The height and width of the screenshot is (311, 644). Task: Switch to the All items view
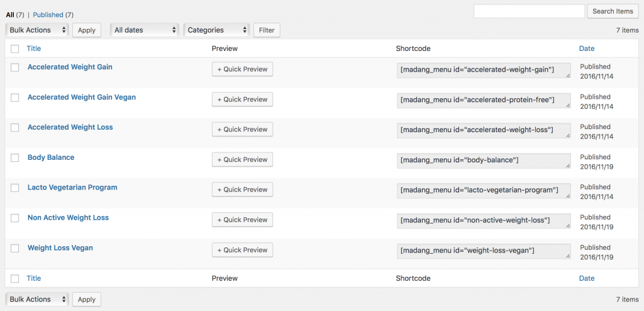coord(10,15)
